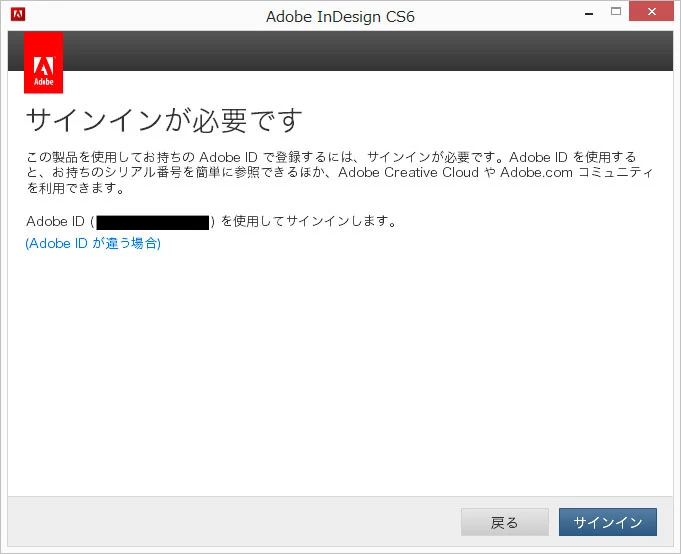Close the Adobe InDesign CS6 dialog
Viewport: 681px width, 554px height.
(x=651, y=11)
